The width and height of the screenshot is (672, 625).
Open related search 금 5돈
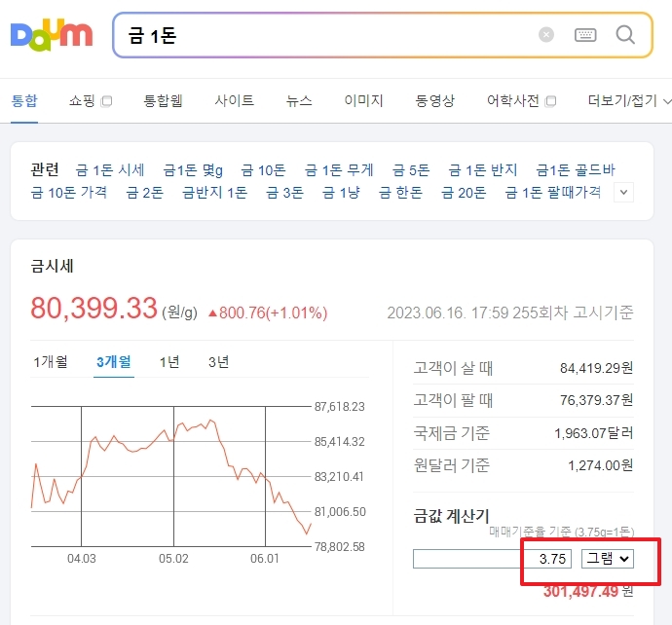tap(411, 170)
